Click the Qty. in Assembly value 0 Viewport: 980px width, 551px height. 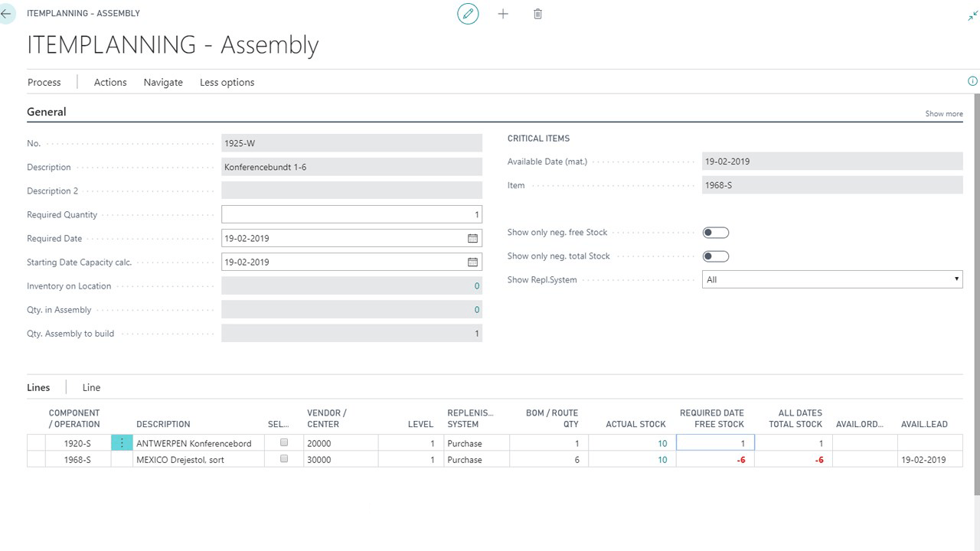point(476,310)
